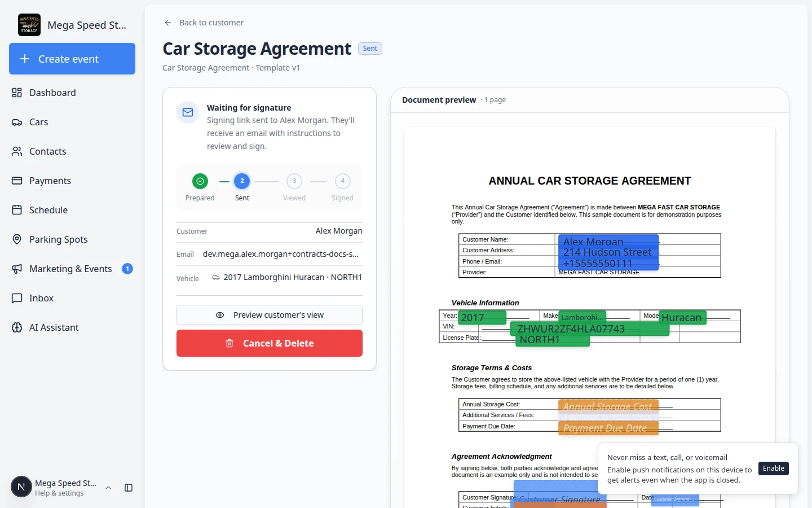812x508 pixels.
Task: Open the Dashboard sidebar item
Action: click(72, 93)
